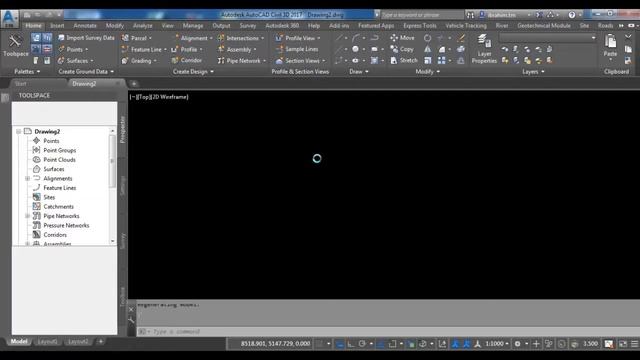640x360 pixels.
Task: Toggle annotation visibility in status bar
Action: click(x=455, y=344)
